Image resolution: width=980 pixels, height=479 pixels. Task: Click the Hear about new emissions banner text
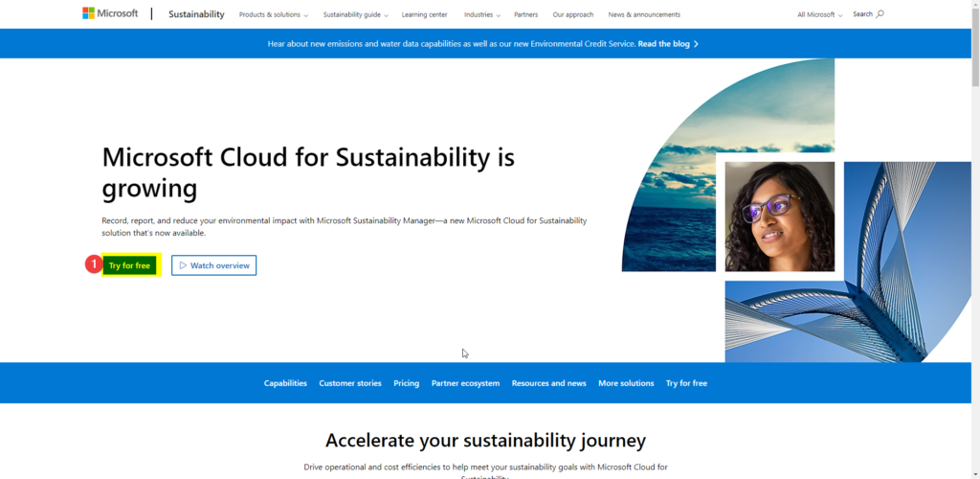(452, 44)
